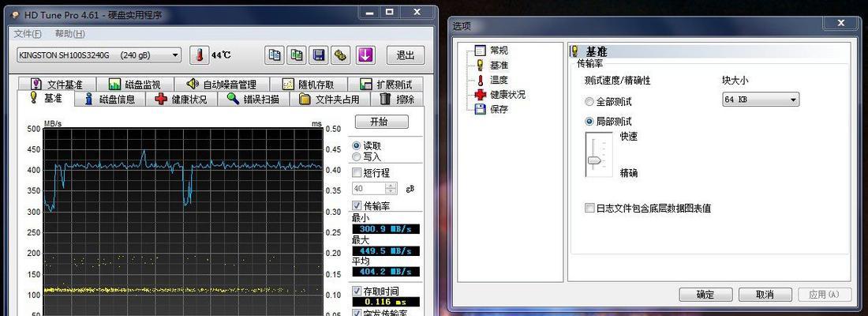Open the 自动噪音管理 tab
Viewport: 868px width, 316px height.
pos(222,85)
